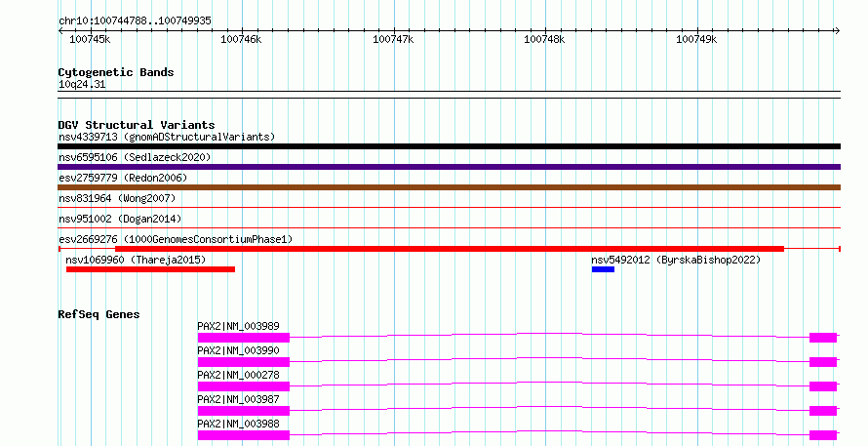The width and height of the screenshot is (868, 446).
Task: Select the right exon of PAX2|NM_003987
Action: [822, 411]
